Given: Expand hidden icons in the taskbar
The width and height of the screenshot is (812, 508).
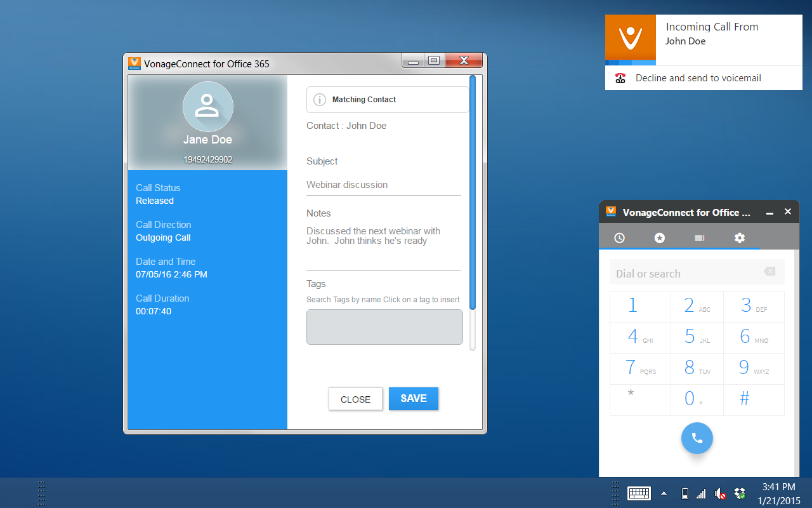Looking at the screenshot, I should point(664,493).
